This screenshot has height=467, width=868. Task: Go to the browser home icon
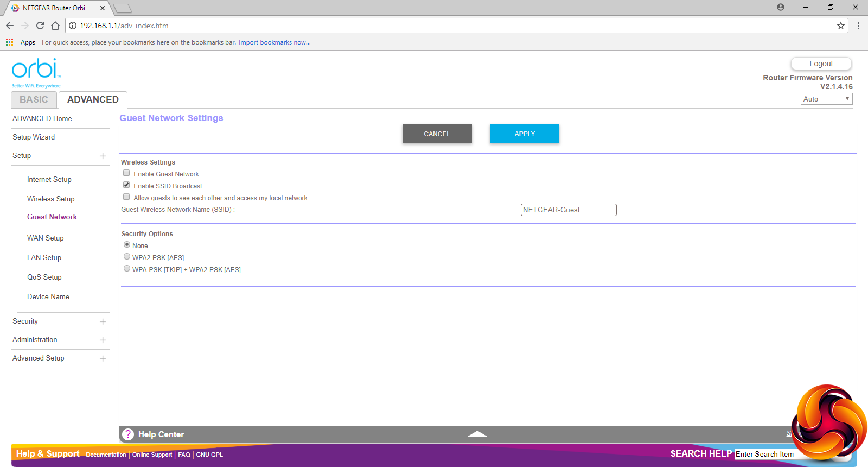pyautogui.click(x=55, y=26)
